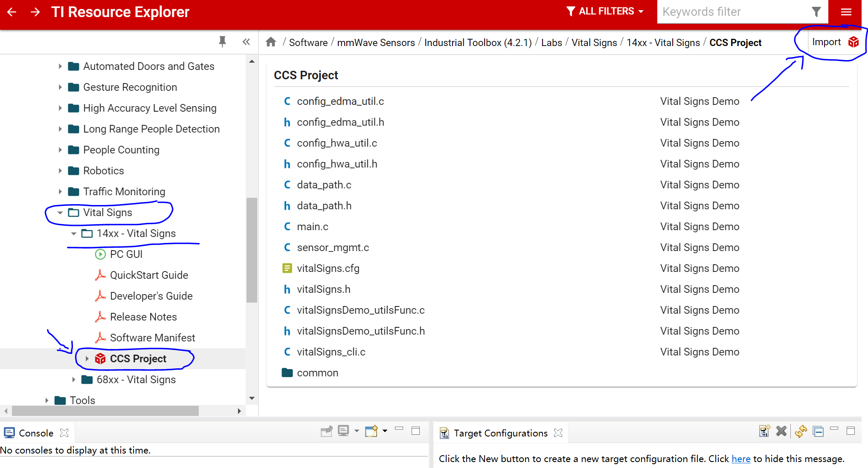Screen dimensions: 868x468
Task: Click the ALL FILTERS dropdown button
Action: click(x=605, y=12)
